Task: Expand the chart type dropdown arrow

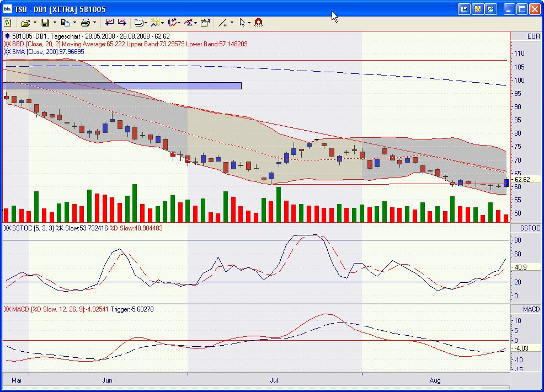Action: [179, 23]
